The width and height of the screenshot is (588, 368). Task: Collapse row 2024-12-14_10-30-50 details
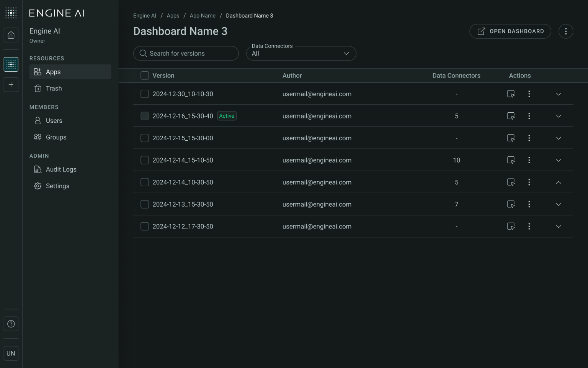click(x=559, y=182)
